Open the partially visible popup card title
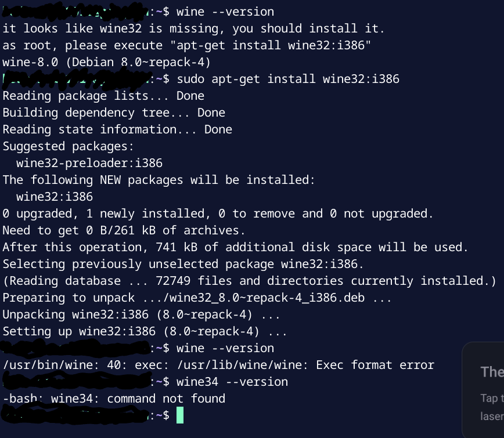Screen dimensions: 504x438 click(x=492, y=372)
